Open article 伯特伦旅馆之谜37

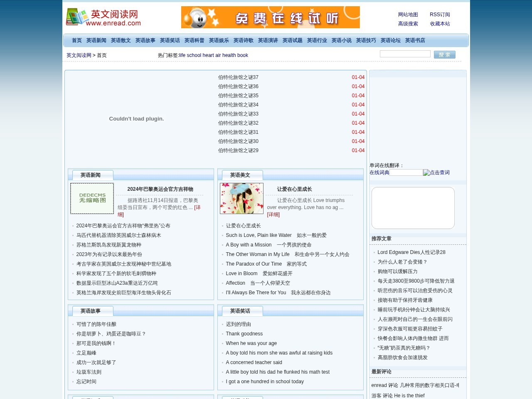(238, 77)
